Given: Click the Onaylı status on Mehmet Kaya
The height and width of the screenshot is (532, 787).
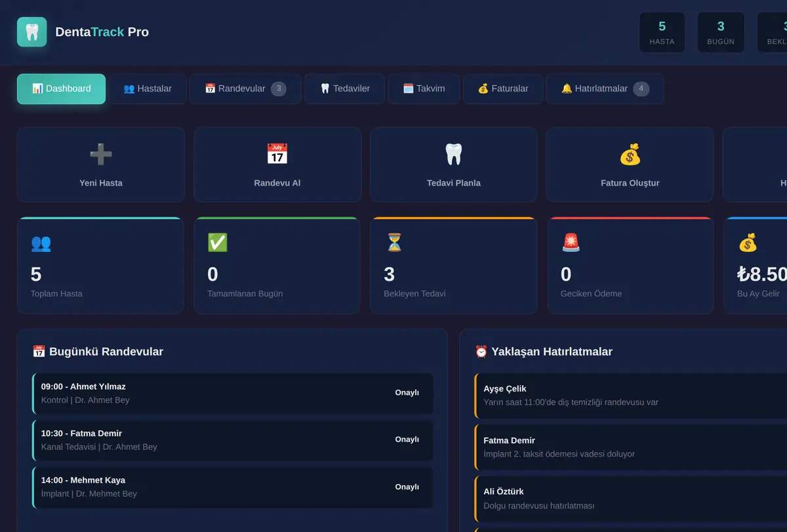Looking at the screenshot, I should tap(407, 487).
